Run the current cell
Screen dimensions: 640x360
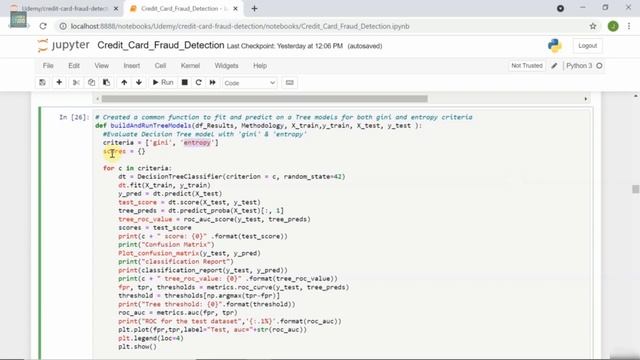click(x=163, y=82)
